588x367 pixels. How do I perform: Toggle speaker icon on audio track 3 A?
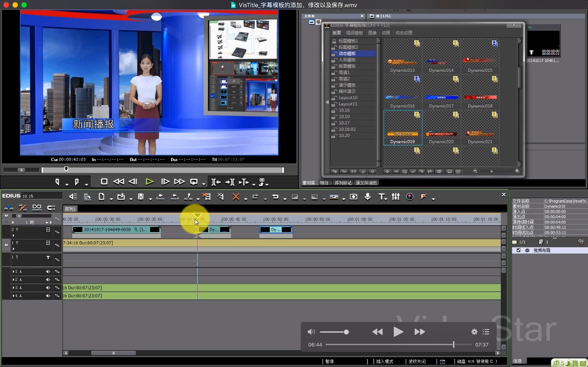pyautogui.click(x=48, y=288)
